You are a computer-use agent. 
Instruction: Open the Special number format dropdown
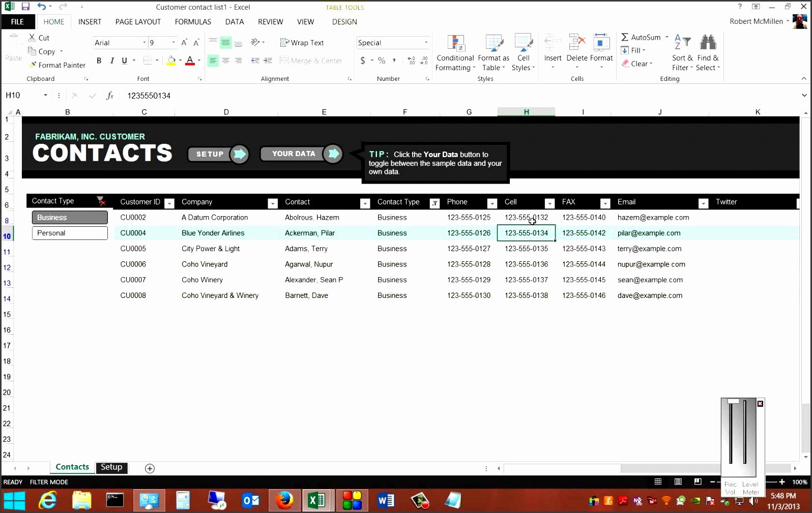pos(426,43)
